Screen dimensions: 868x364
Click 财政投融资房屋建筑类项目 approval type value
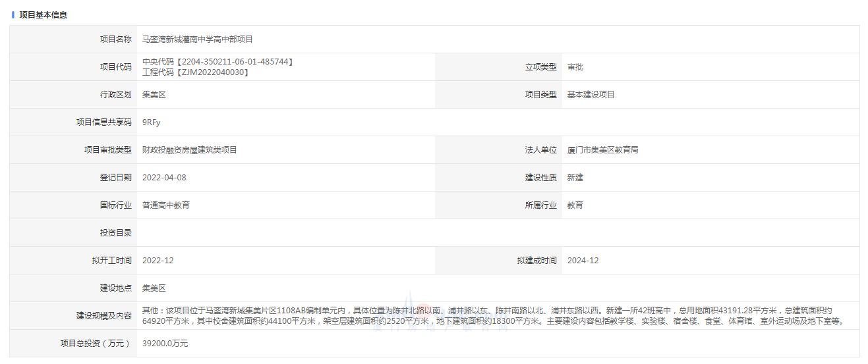point(189,150)
